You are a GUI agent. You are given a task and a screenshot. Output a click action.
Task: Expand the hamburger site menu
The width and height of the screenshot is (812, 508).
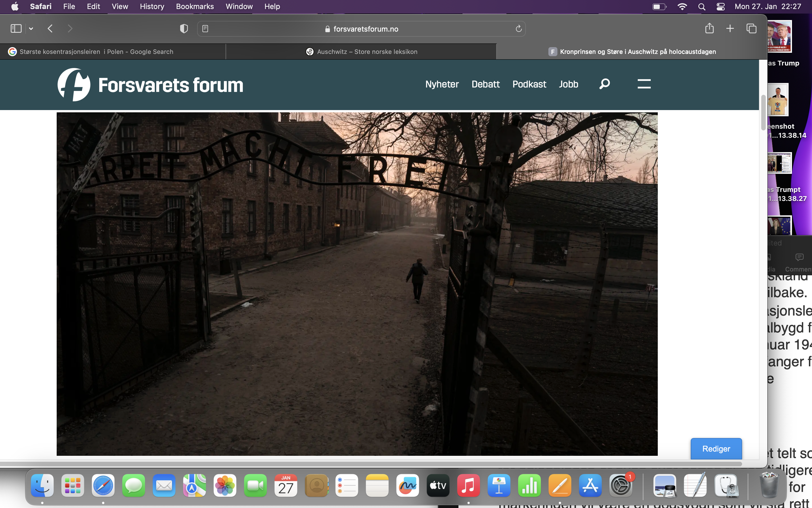(x=644, y=84)
